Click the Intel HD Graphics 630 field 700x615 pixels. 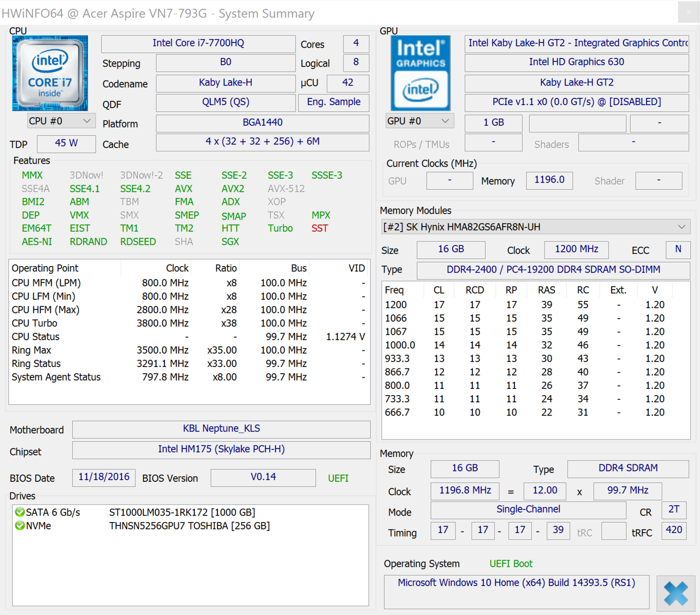577,63
